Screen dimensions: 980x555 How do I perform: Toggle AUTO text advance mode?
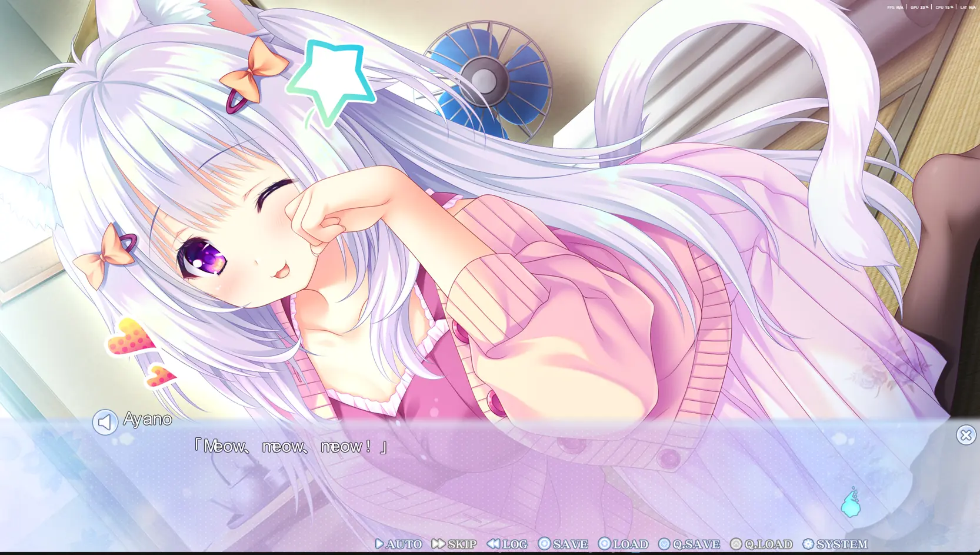398,544
